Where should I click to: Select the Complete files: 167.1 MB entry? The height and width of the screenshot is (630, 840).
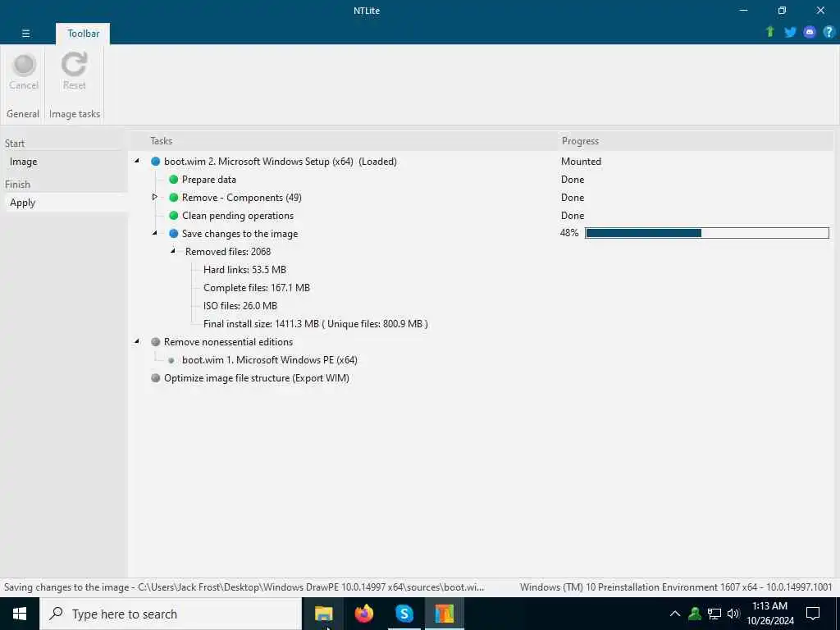pos(257,288)
